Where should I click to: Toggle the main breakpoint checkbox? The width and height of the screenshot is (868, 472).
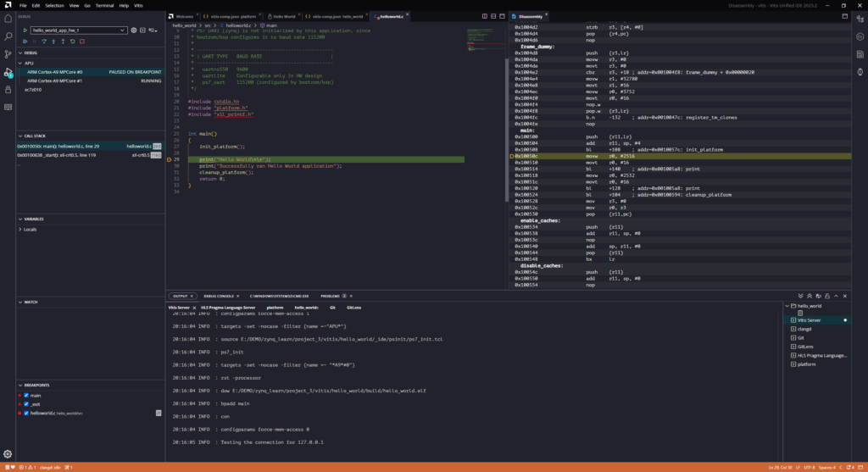click(x=26, y=396)
